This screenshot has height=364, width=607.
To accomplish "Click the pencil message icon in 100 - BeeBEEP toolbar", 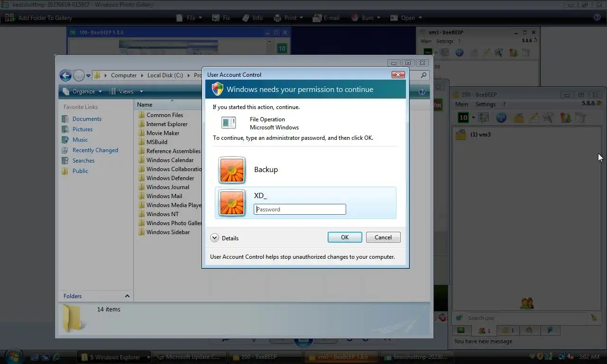I will point(533,118).
